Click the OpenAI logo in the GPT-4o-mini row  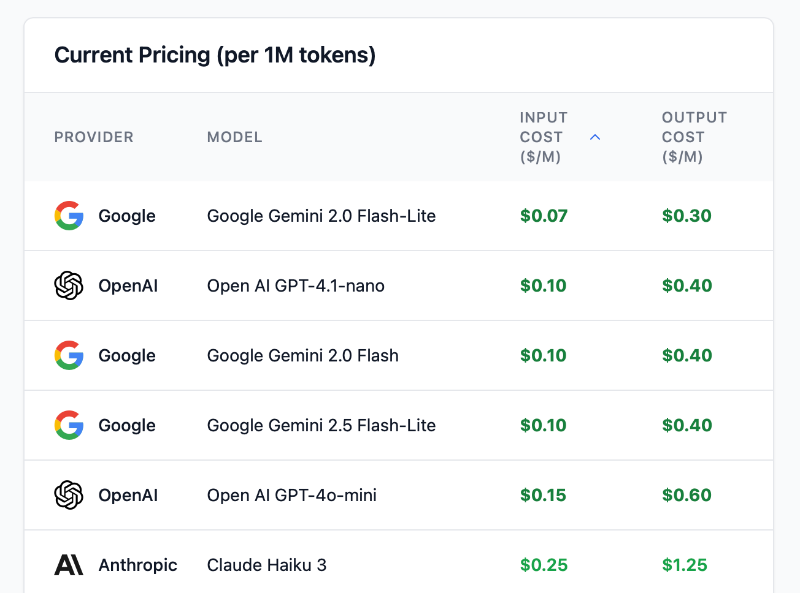point(69,495)
